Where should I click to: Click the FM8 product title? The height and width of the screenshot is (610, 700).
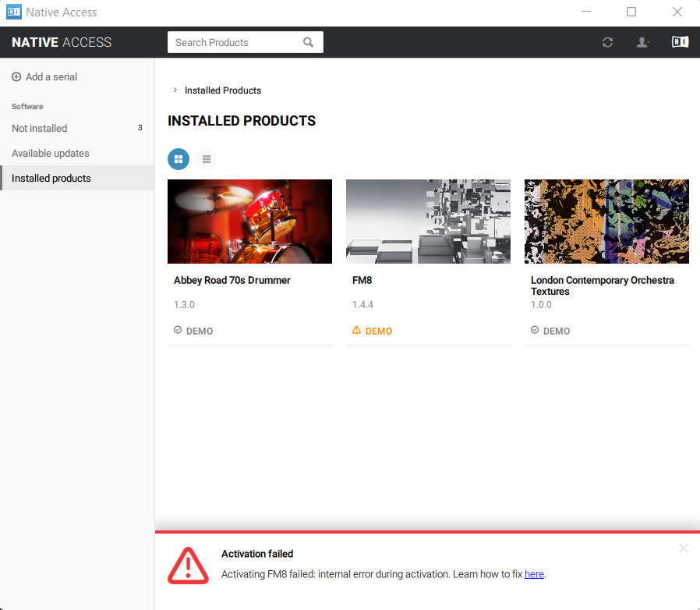[362, 280]
